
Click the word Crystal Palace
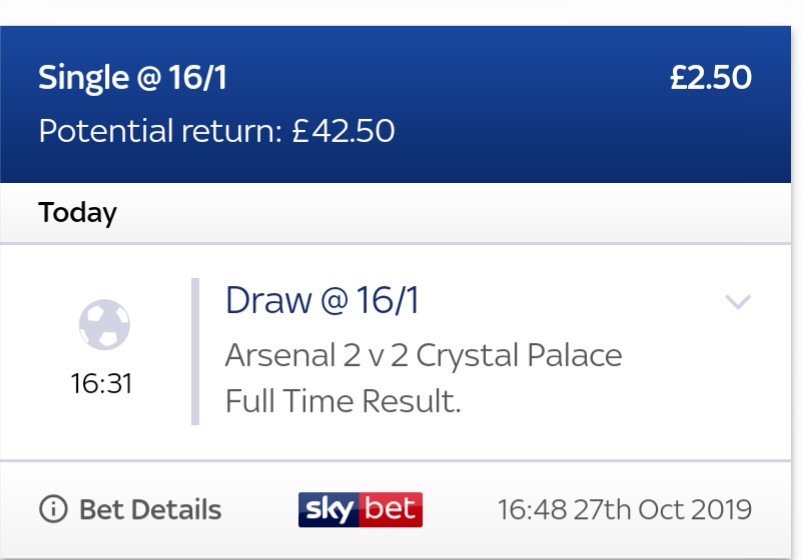coord(519,355)
